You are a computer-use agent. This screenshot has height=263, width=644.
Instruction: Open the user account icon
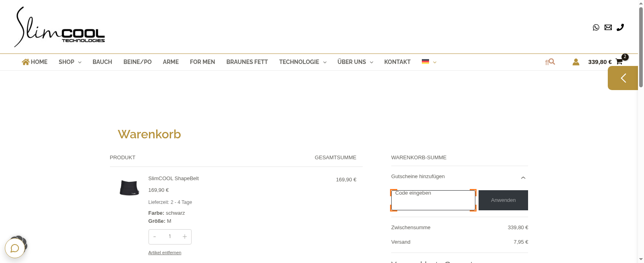pos(576,62)
